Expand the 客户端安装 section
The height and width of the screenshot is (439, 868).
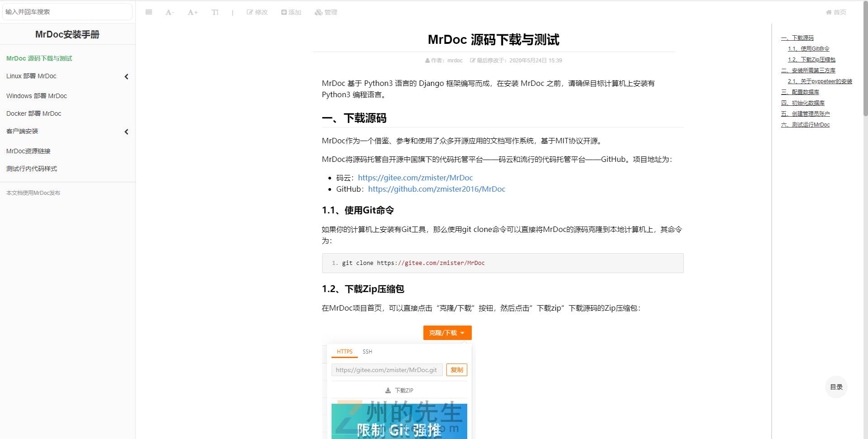point(126,132)
